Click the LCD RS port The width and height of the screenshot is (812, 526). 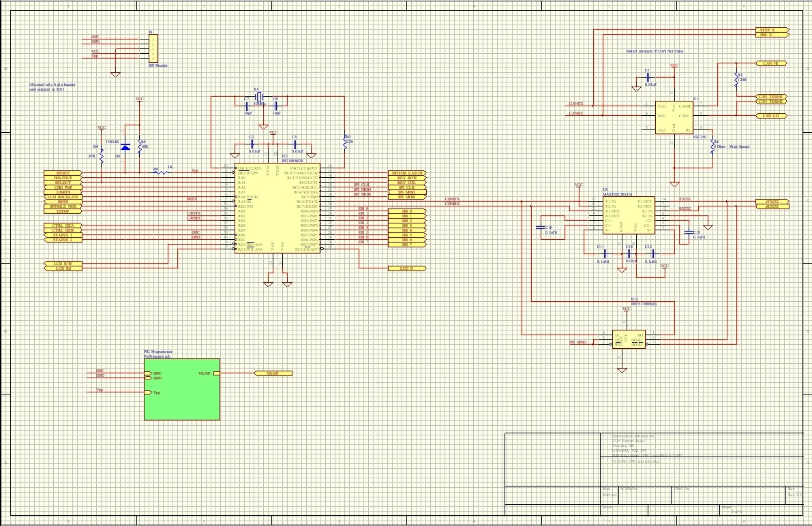(63, 268)
